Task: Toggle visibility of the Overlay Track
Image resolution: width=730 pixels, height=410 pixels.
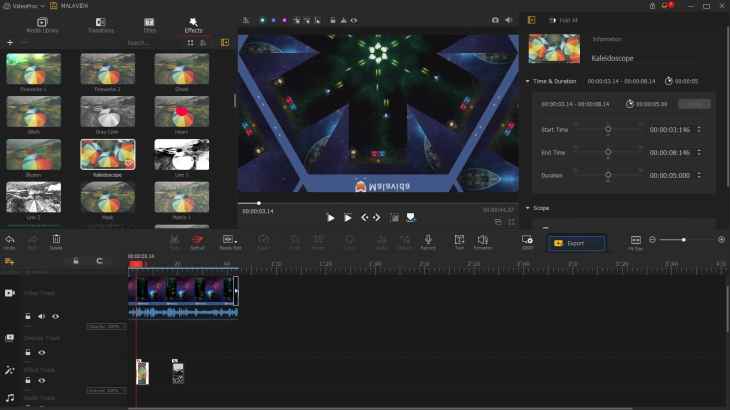Action: pyautogui.click(x=42, y=352)
